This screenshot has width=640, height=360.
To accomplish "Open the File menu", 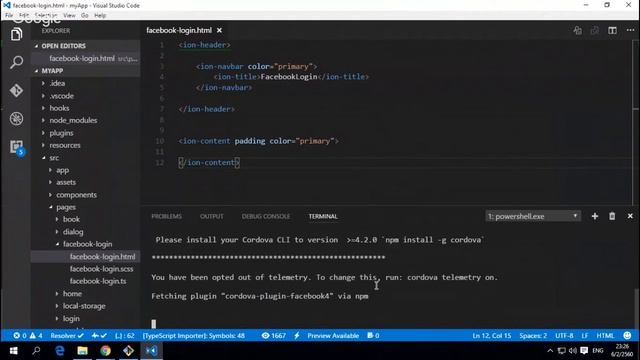I will click(9, 15).
